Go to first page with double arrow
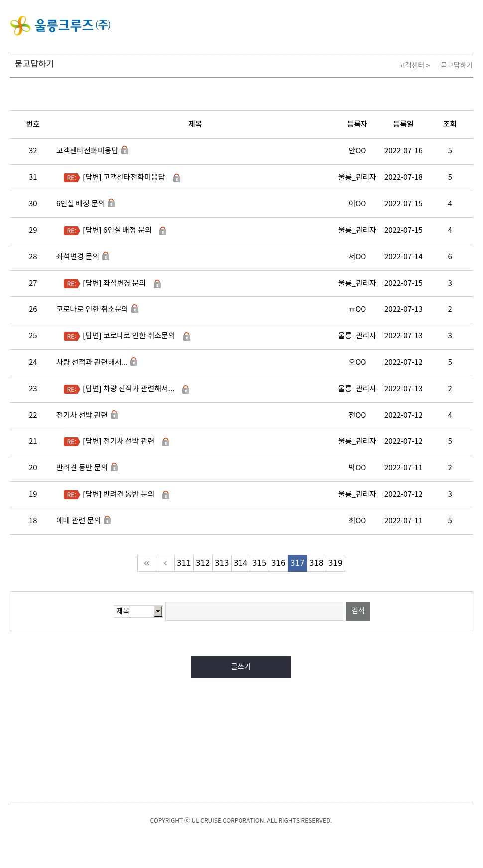The height and width of the screenshot is (868, 483). pos(147,563)
